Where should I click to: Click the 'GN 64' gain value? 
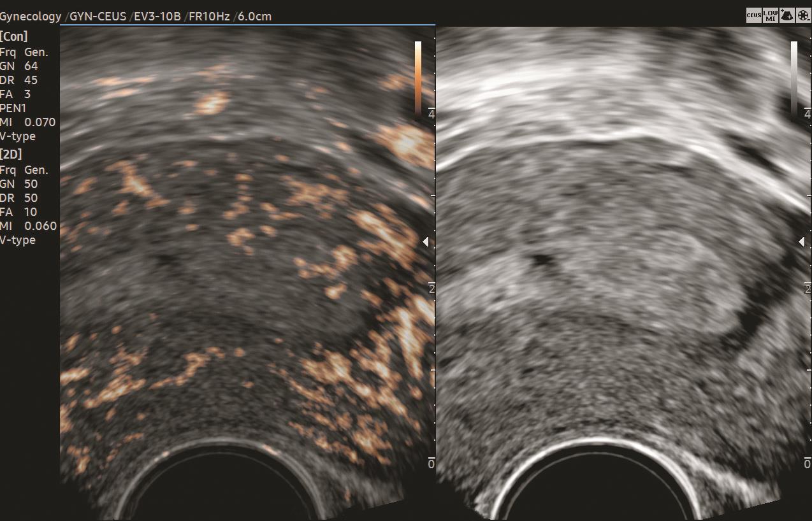pos(19,66)
